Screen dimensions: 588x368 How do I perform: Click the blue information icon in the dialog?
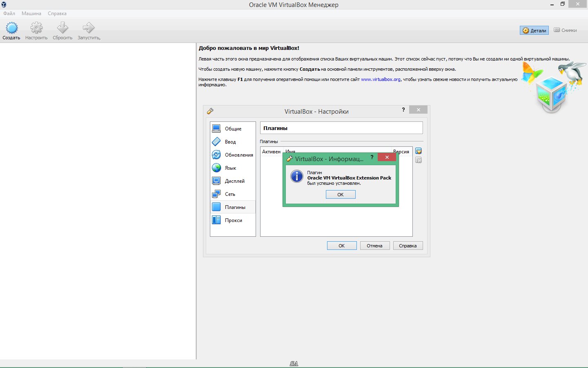pos(296,176)
